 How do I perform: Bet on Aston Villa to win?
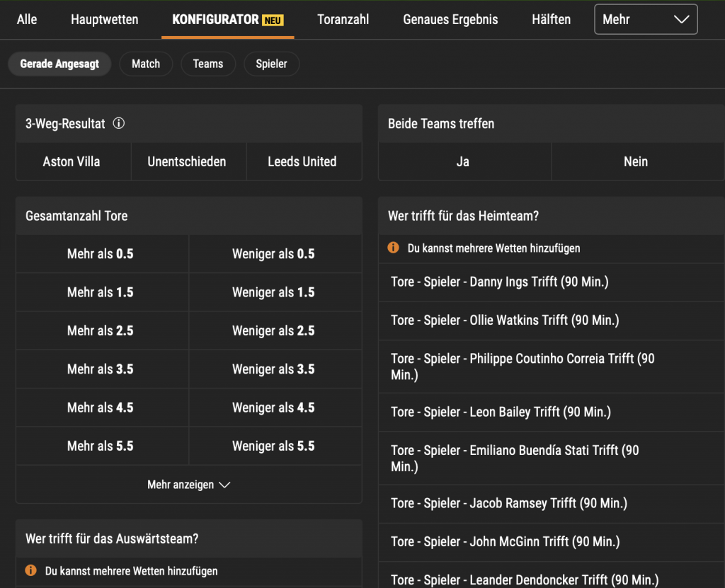(72, 162)
